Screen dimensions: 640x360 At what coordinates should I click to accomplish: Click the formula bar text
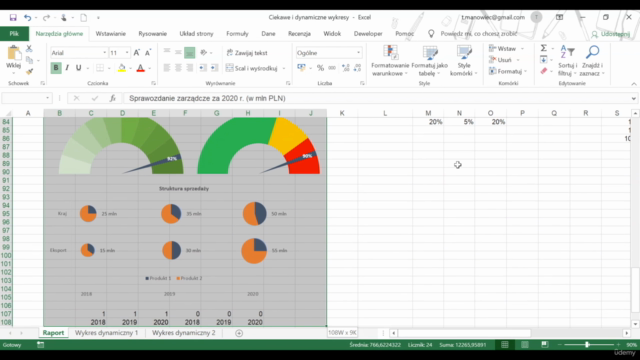[x=207, y=98]
